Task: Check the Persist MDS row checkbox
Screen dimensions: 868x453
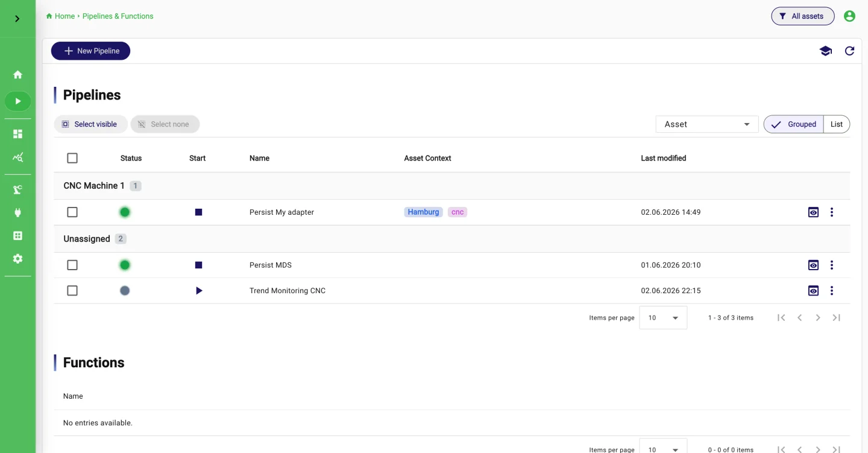Action: click(72, 265)
